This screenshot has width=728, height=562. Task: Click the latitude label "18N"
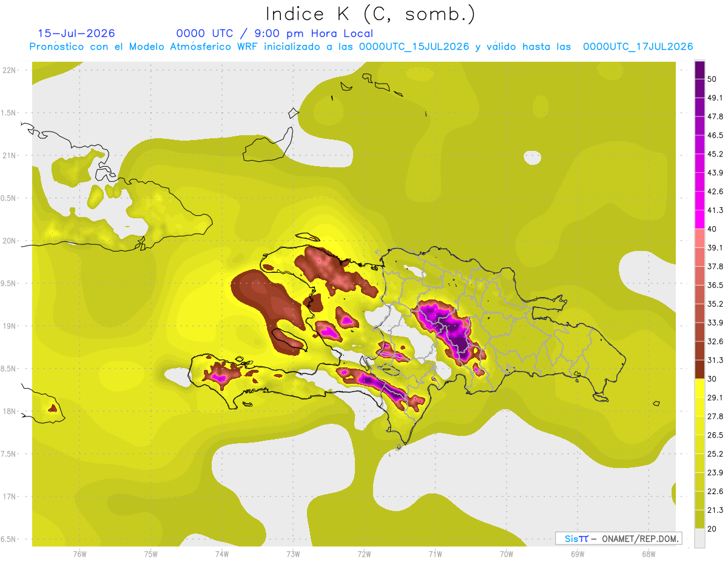point(10,411)
